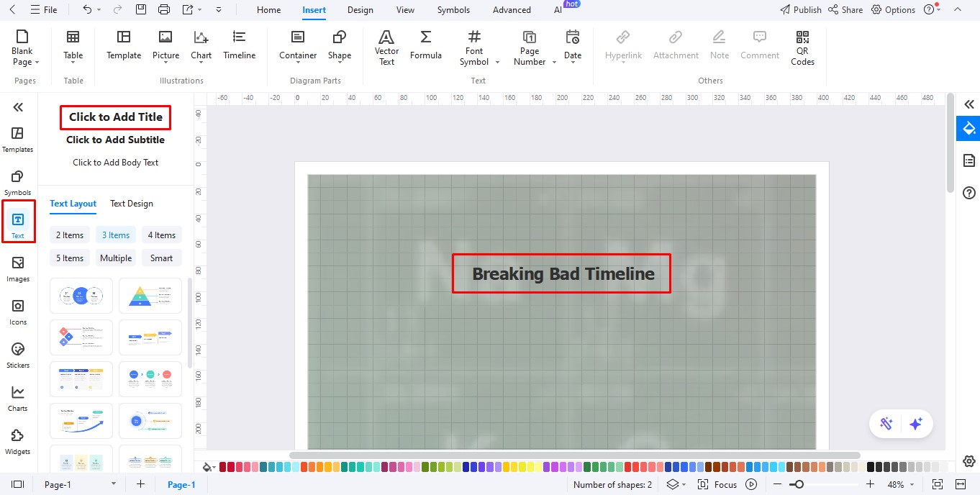Insert the Date
The width and height of the screenshot is (980, 495).
573,46
